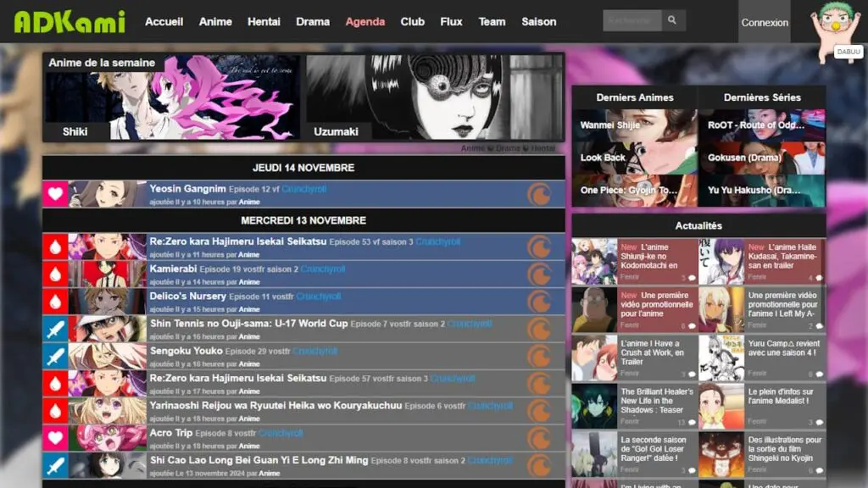
Task: Open Gokusen (Drama) series entry
Action: tap(762, 158)
